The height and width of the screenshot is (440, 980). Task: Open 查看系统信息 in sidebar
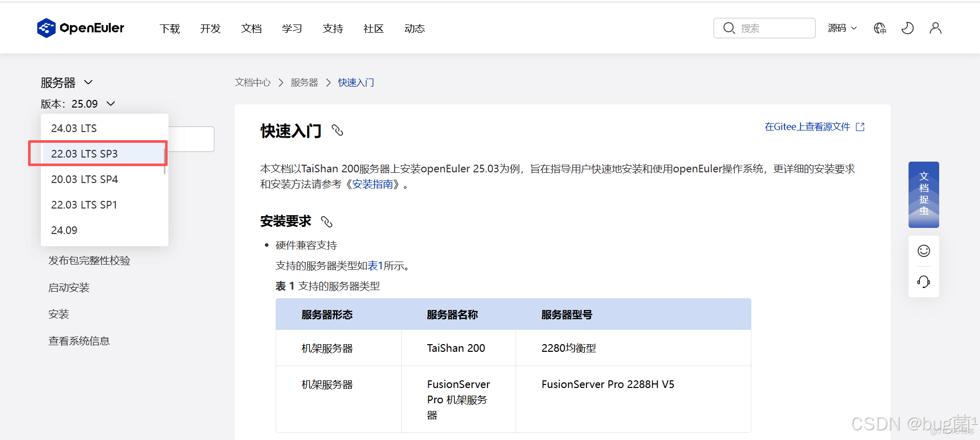click(79, 341)
